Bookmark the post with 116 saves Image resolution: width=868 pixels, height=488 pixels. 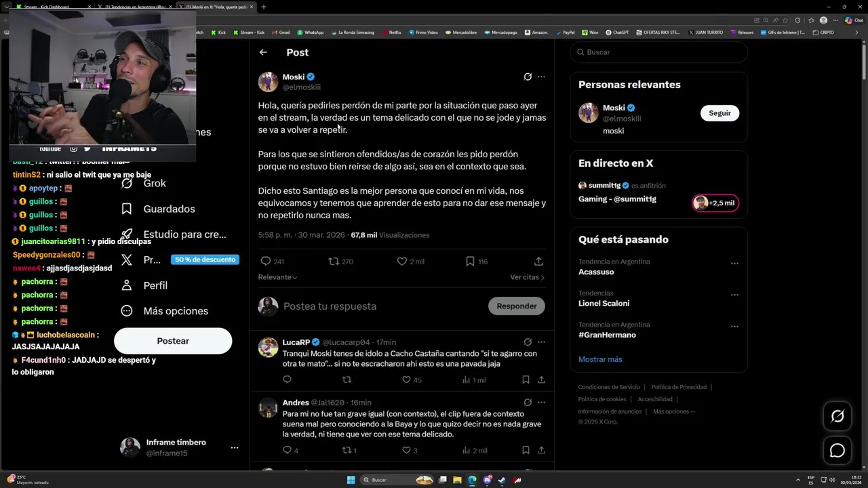pos(477,261)
